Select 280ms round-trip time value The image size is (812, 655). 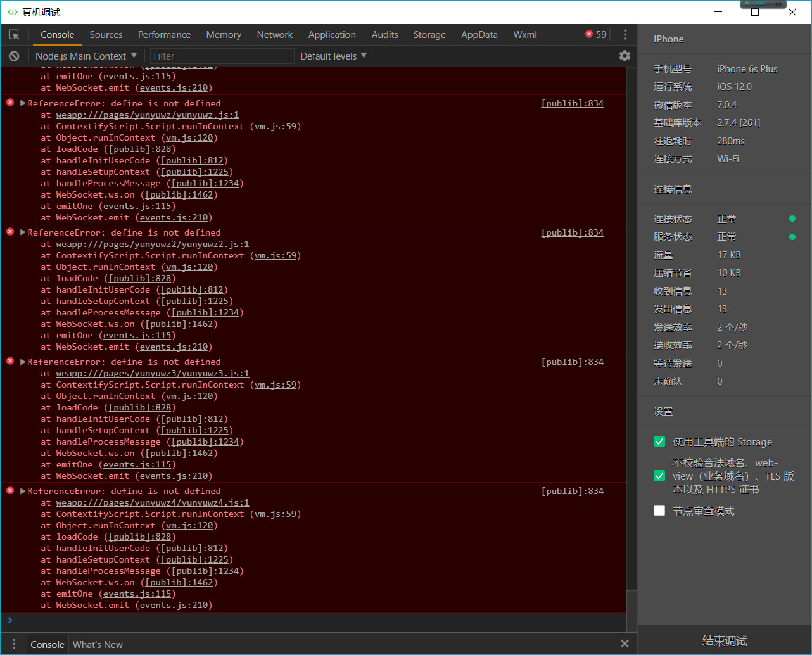(731, 141)
